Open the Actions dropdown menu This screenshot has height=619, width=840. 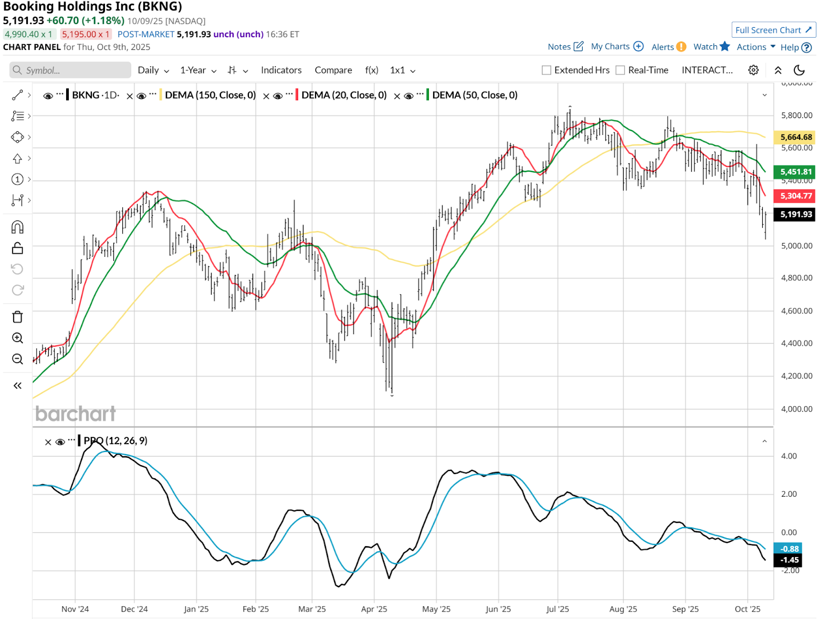755,47
